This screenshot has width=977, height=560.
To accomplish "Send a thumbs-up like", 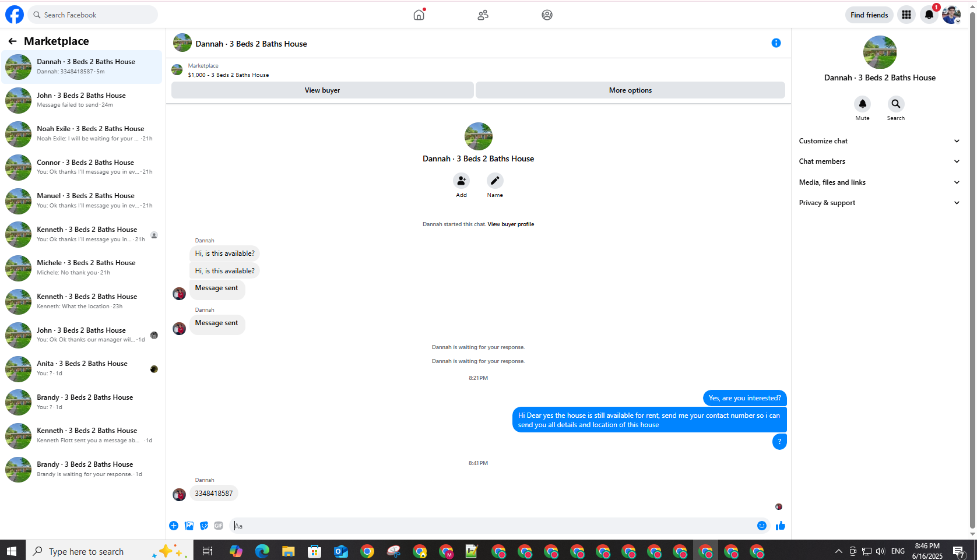I will [x=781, y=526].
